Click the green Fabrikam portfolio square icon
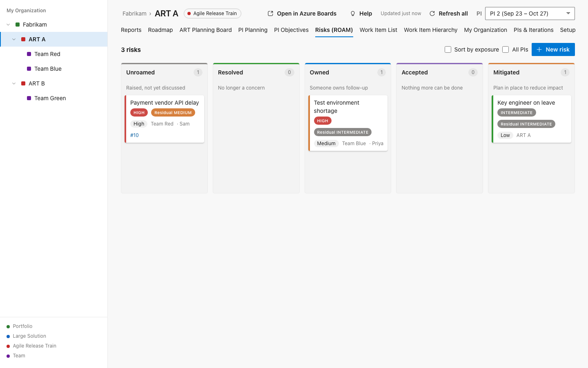588x368 pixels. click(x=18, y=25)
